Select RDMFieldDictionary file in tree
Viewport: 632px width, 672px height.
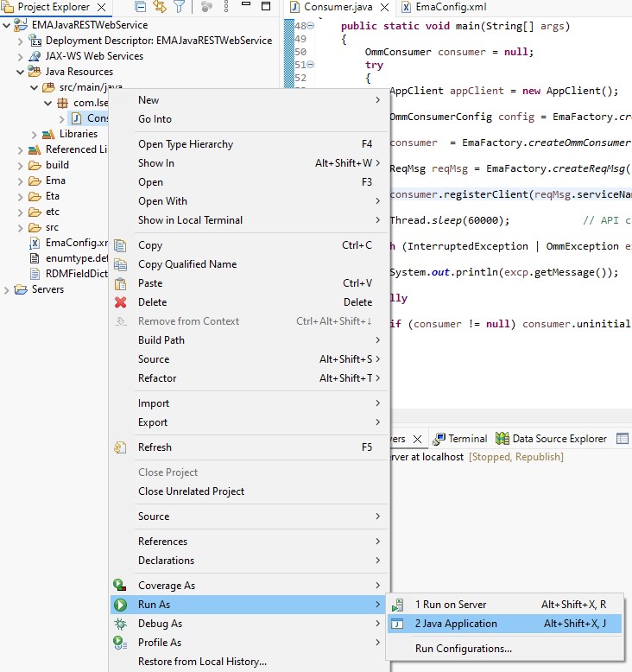76,274
